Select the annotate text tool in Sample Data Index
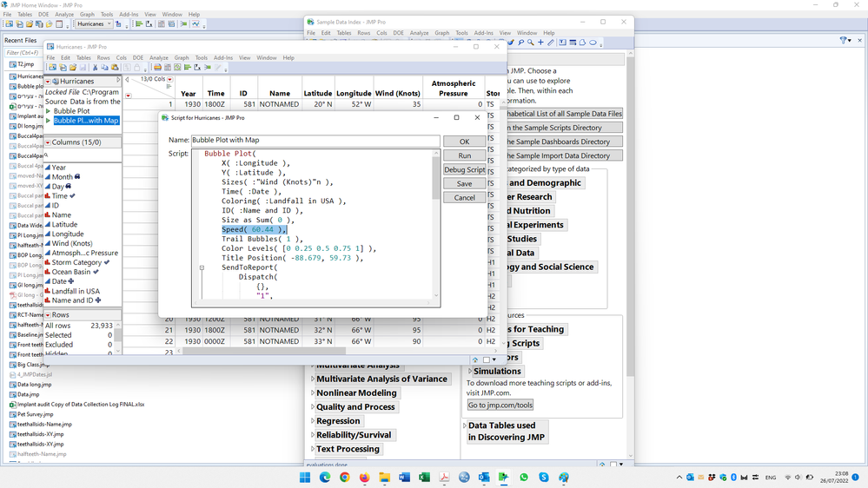The width and height of the screenshot is (868, 488). (x=562, y=42)
